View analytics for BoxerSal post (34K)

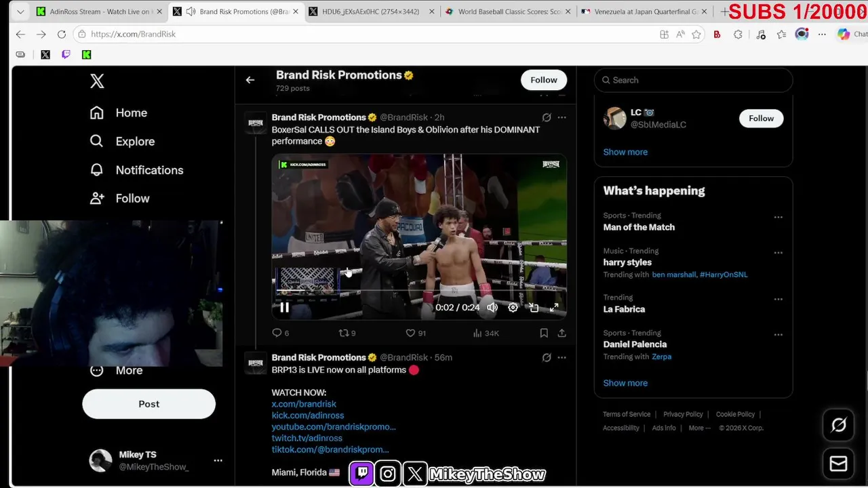pyautogui.click(x=486, y=333)
